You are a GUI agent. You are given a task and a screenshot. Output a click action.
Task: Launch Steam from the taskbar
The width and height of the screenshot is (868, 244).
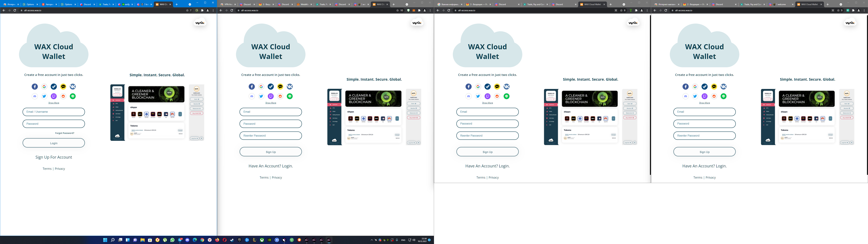(232, 240)
